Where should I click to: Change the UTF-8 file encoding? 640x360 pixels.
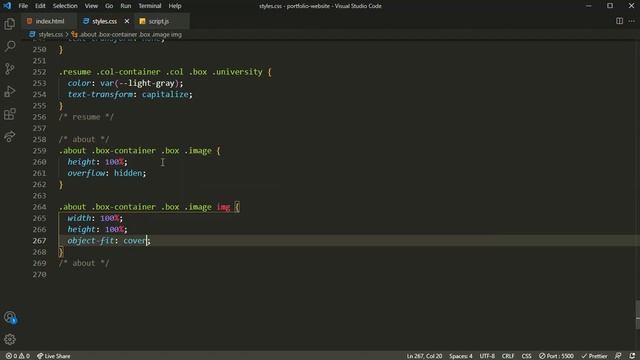click(x=487, y=356)
